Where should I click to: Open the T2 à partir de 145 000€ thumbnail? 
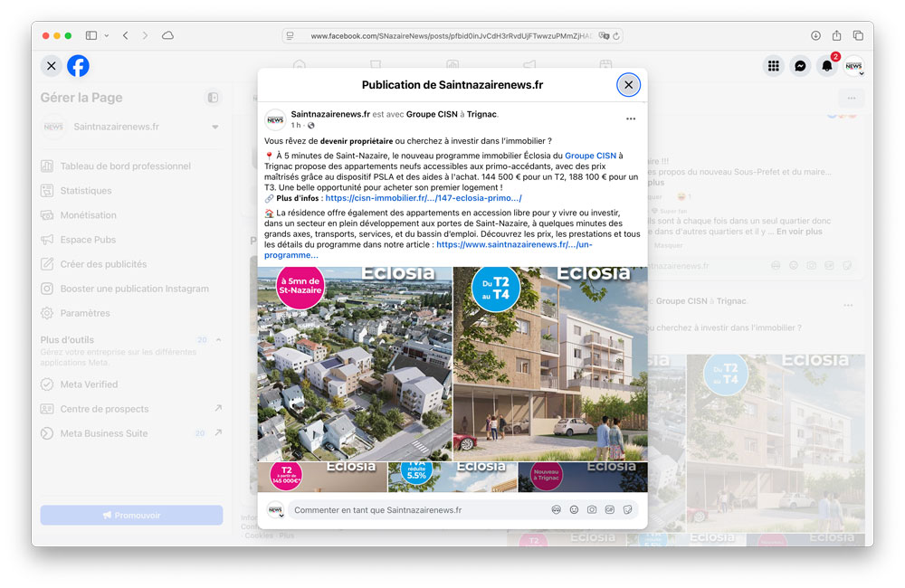(322, 478)
